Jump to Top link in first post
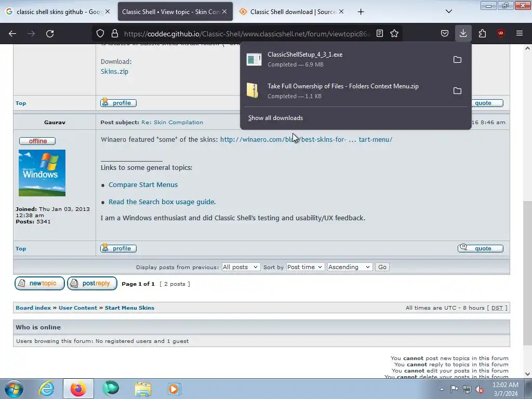The image size is (532, 399). (21, 103)
